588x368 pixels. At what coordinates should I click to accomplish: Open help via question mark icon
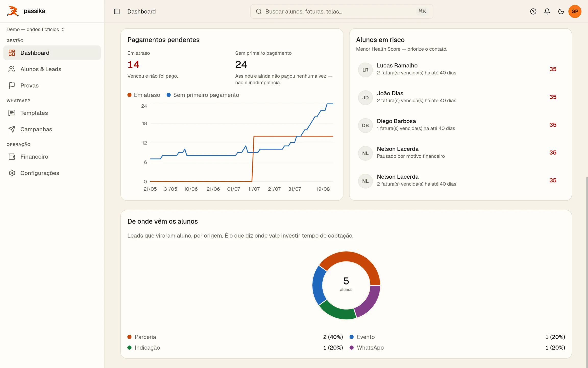click(x=533, y=11)
